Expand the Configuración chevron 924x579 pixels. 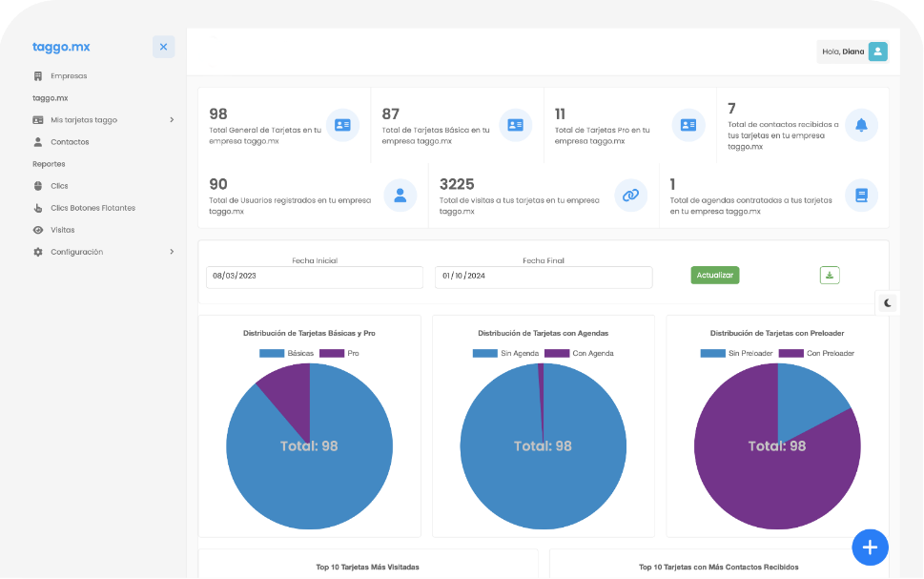[x=172, y=252]
